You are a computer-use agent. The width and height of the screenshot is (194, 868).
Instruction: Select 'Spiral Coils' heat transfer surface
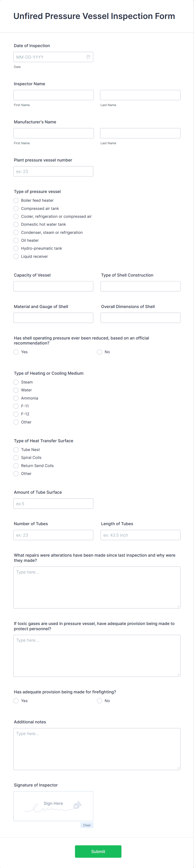[16, 458]
